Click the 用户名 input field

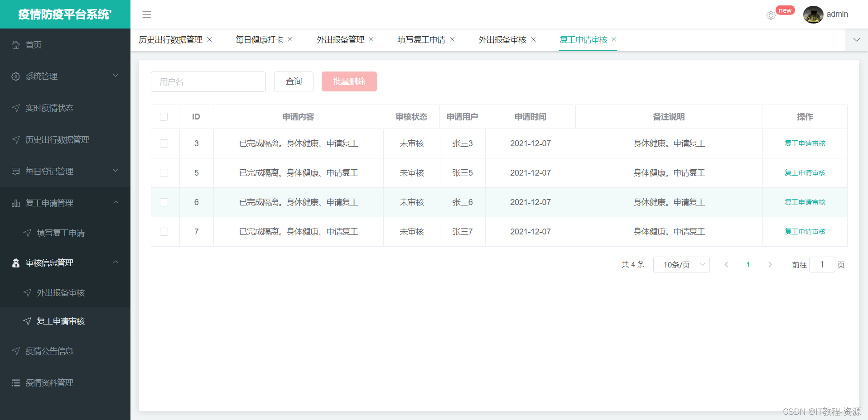click(208, 81)
